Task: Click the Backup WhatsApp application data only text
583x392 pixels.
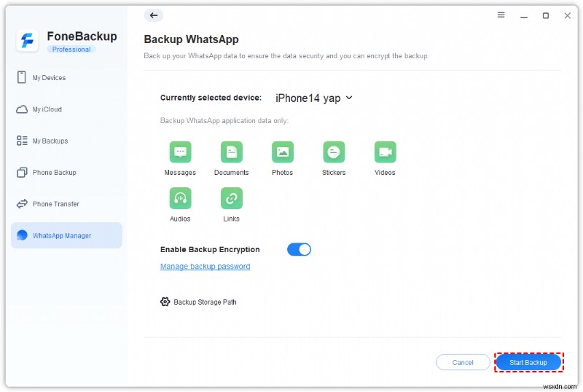Action: (x=224, y=120)
